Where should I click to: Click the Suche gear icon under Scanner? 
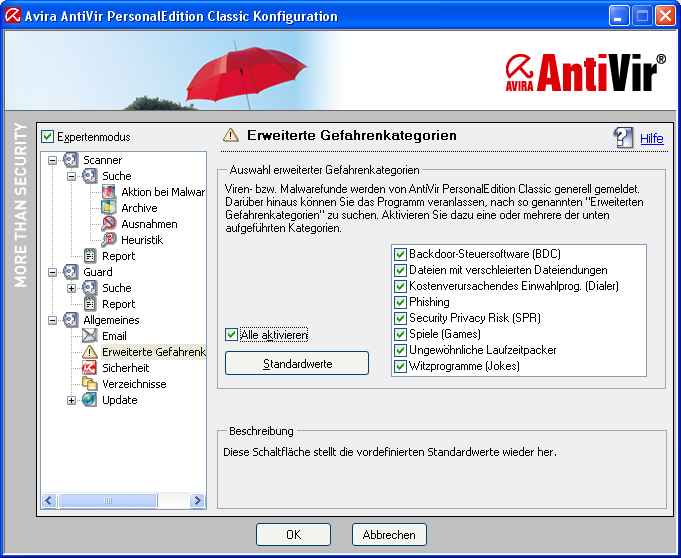click(x=89, y=176)
